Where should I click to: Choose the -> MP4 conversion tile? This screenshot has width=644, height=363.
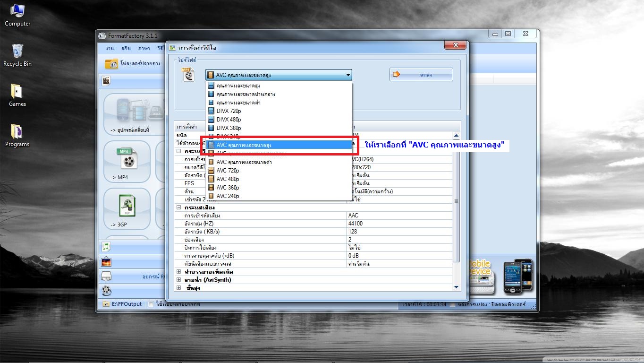click(127, 162)
